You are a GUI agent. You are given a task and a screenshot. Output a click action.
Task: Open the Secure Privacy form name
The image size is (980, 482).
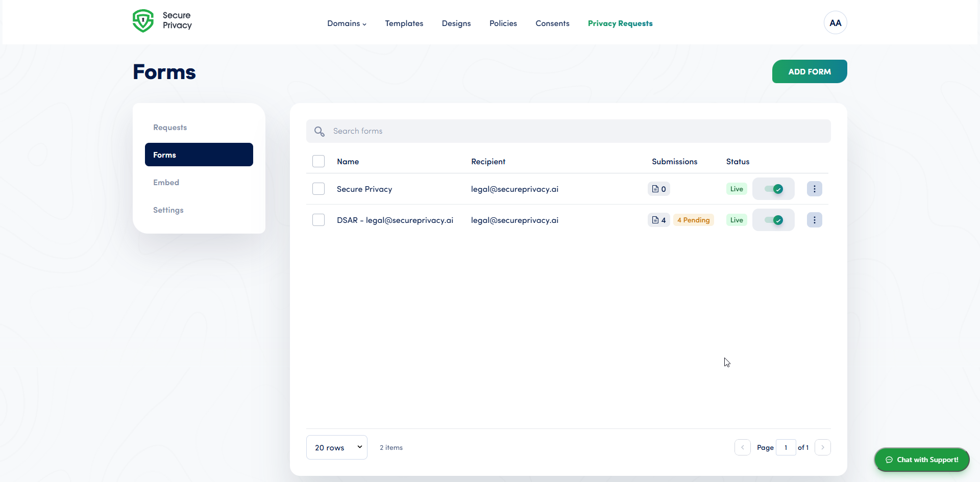(364, 189)
